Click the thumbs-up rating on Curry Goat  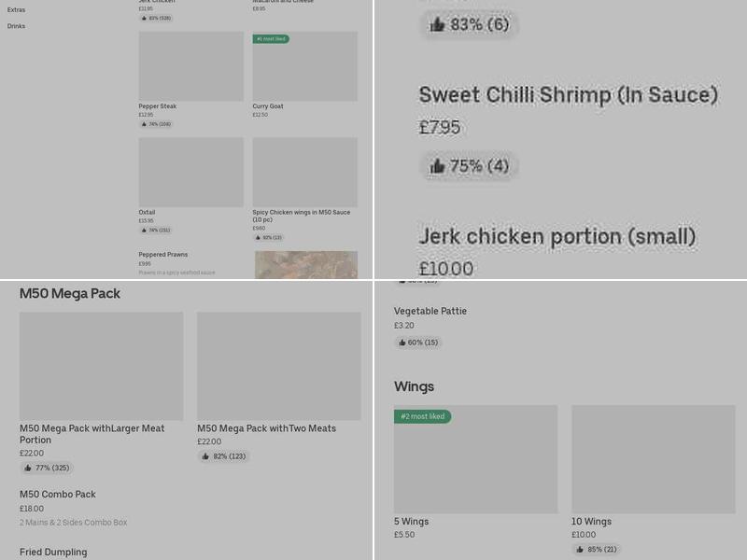pos(264,123)
